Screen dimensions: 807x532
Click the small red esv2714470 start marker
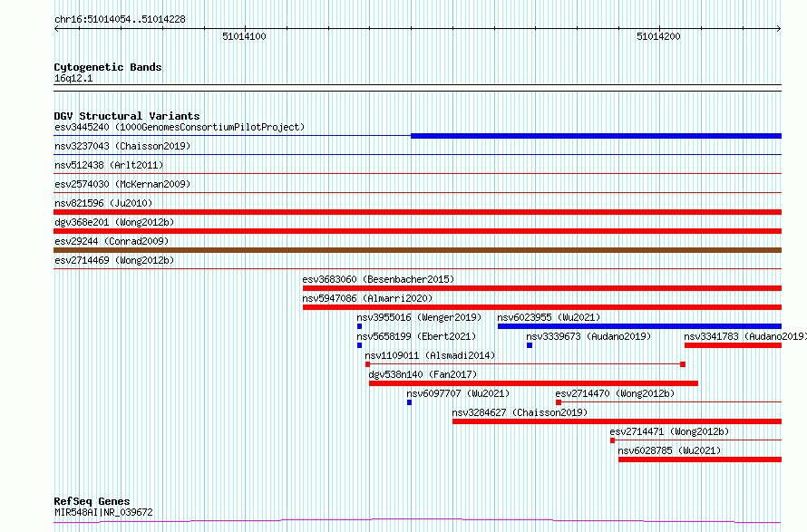point(559,402)
